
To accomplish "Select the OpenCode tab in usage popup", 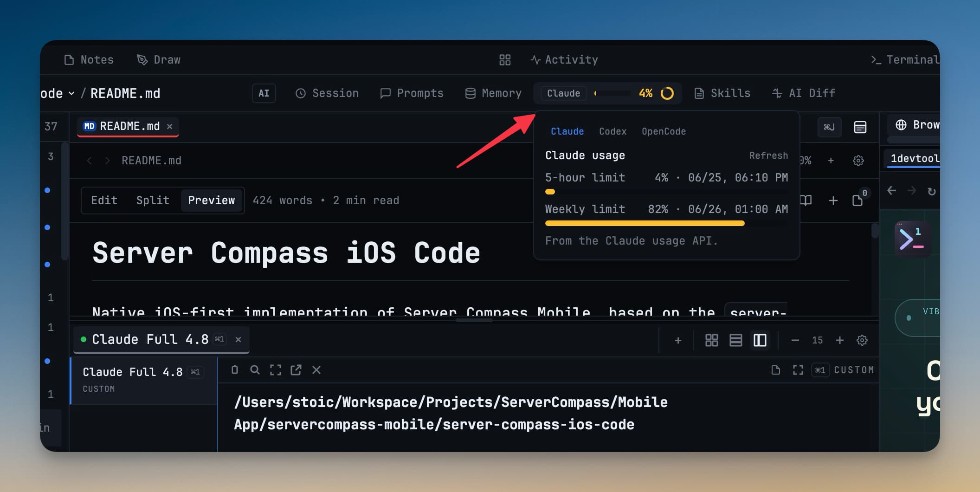I will [664, 131].
